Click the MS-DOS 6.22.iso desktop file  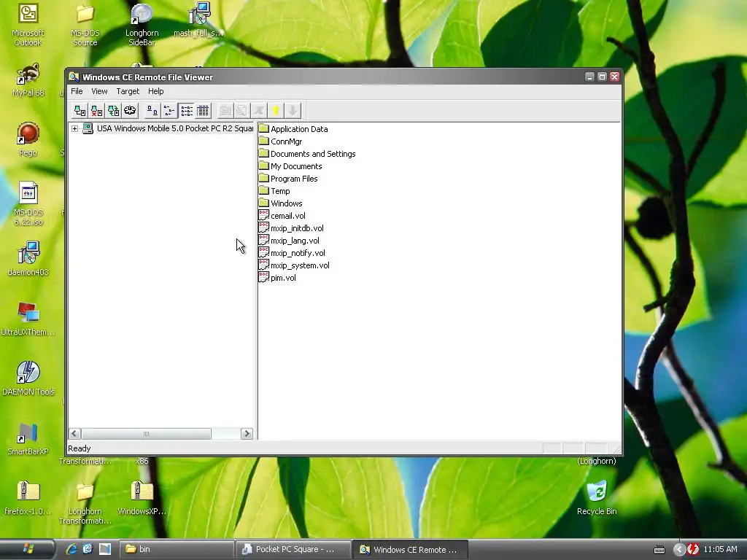[x=28, y=203]
